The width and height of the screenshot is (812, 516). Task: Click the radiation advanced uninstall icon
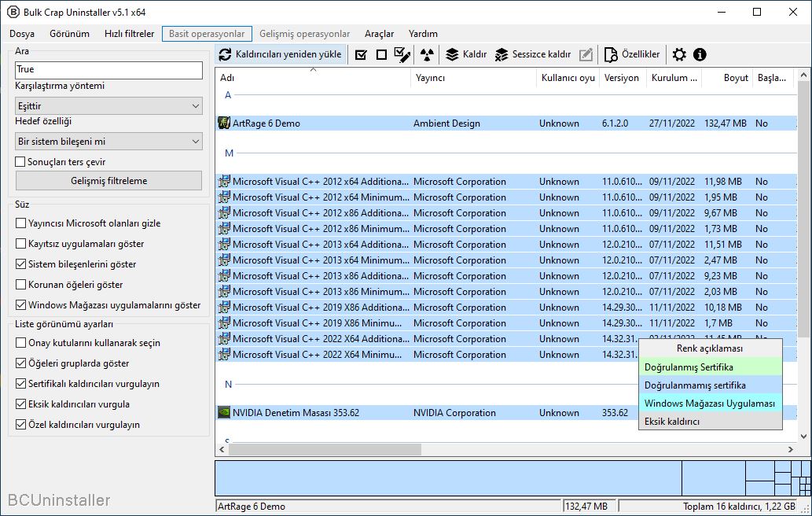click(427, 54)
